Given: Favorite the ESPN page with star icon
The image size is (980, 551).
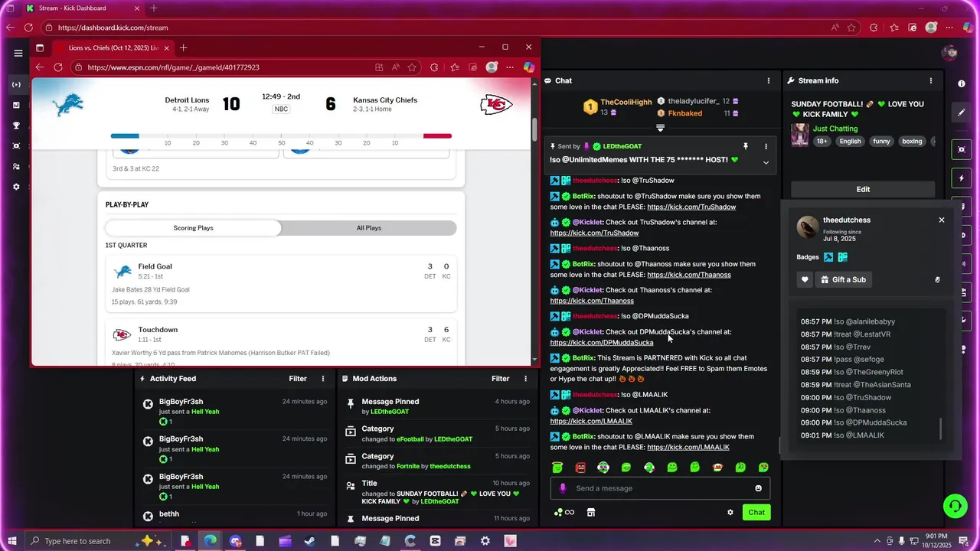Looking at the screenshot, I should 413,67.
